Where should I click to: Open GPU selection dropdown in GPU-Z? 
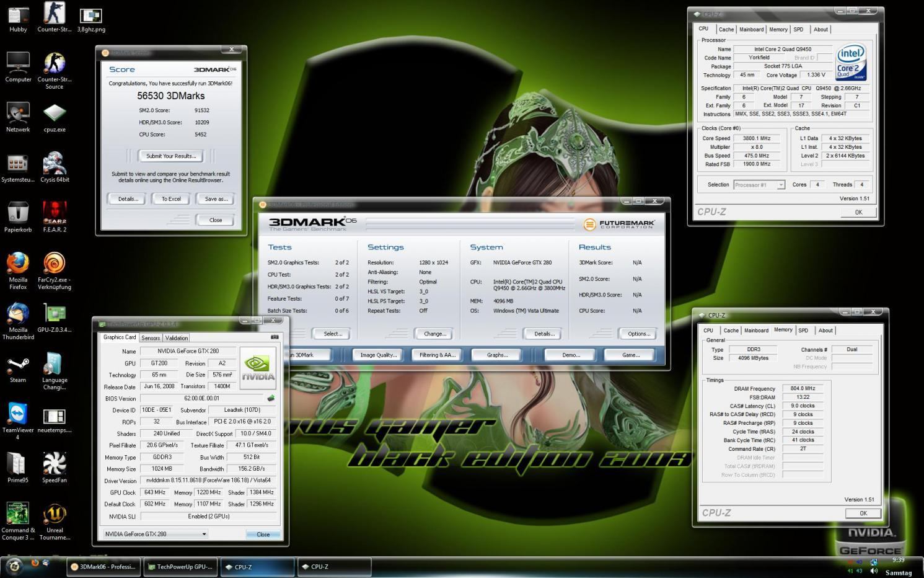pyautogui.click(x=156, y=534)
